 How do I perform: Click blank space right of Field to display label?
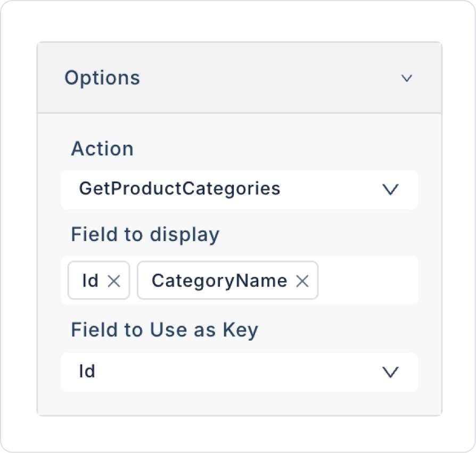319,235
